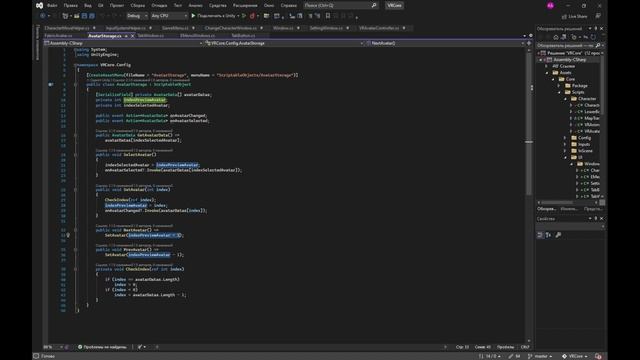This screenshot has width=640, height=360.
Task: Click the Save toolbar icon
Action: 84,16
